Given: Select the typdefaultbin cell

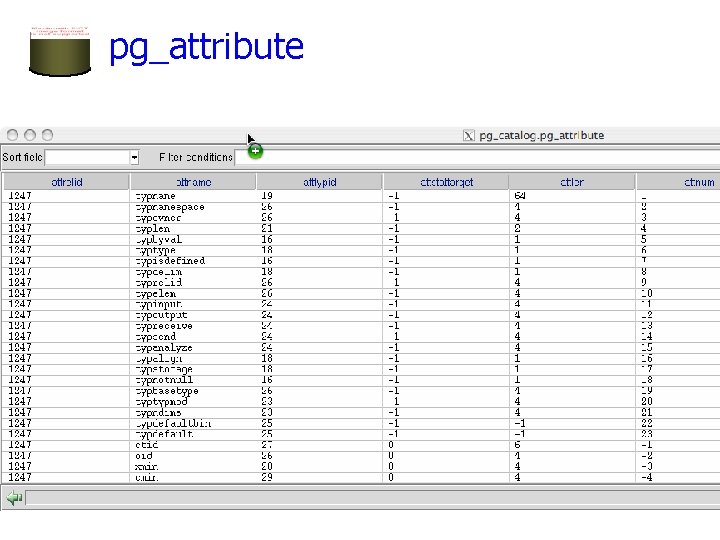Looking at the screenshot, I should pyautogui.click(x=193, y=423).
